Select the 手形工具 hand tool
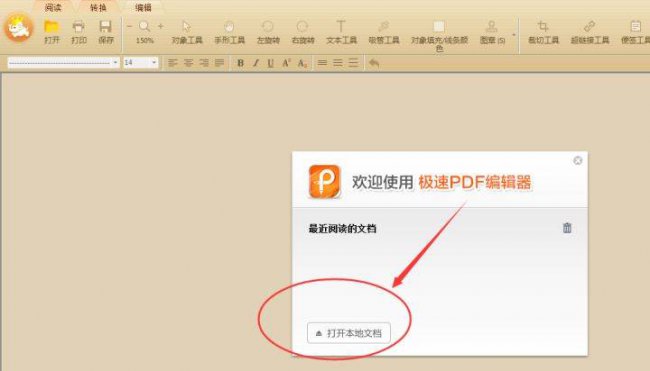Image resolution: width=650 pixels, height=371 pixels. [x=229, y=27]
